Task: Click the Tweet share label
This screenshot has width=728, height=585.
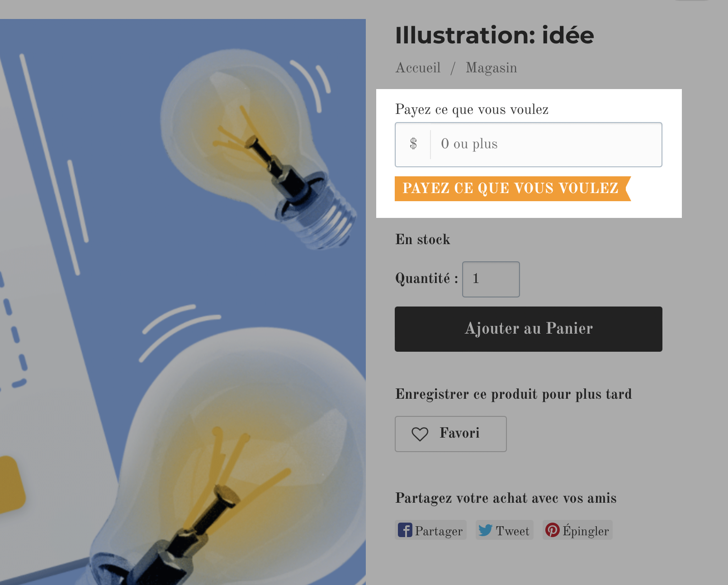Action: 512,531
